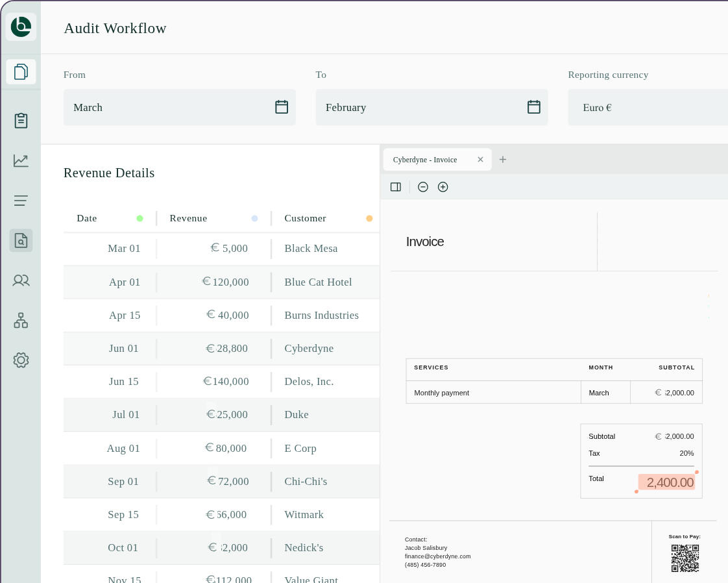Toggle the invoice viewer side panel
The width and height of the screenshot is (728, 583).
[396, 187]
